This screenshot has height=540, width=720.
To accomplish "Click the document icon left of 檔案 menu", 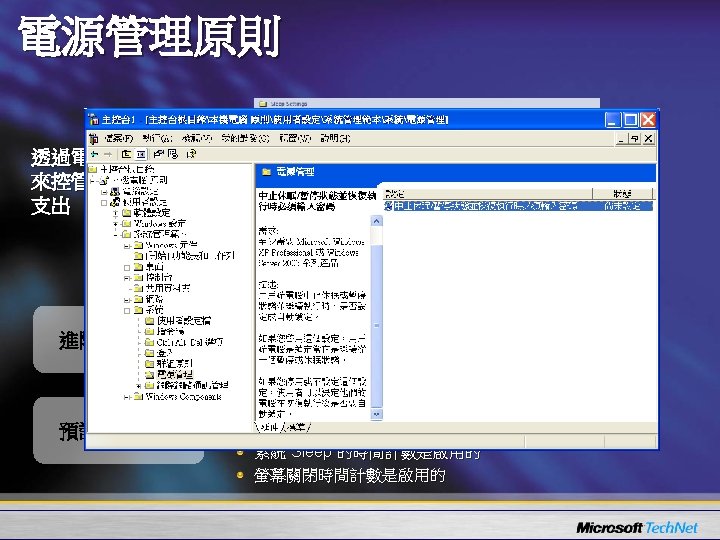I will [94, 138].
